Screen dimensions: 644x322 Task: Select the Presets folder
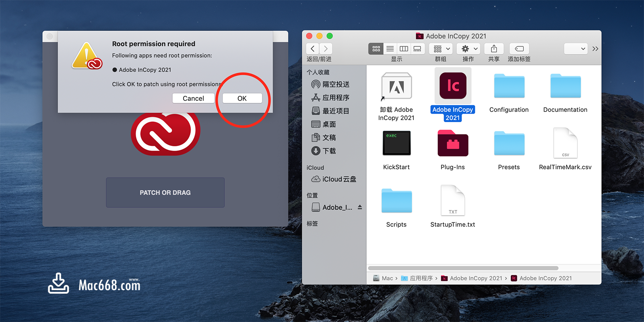(509, 143)
